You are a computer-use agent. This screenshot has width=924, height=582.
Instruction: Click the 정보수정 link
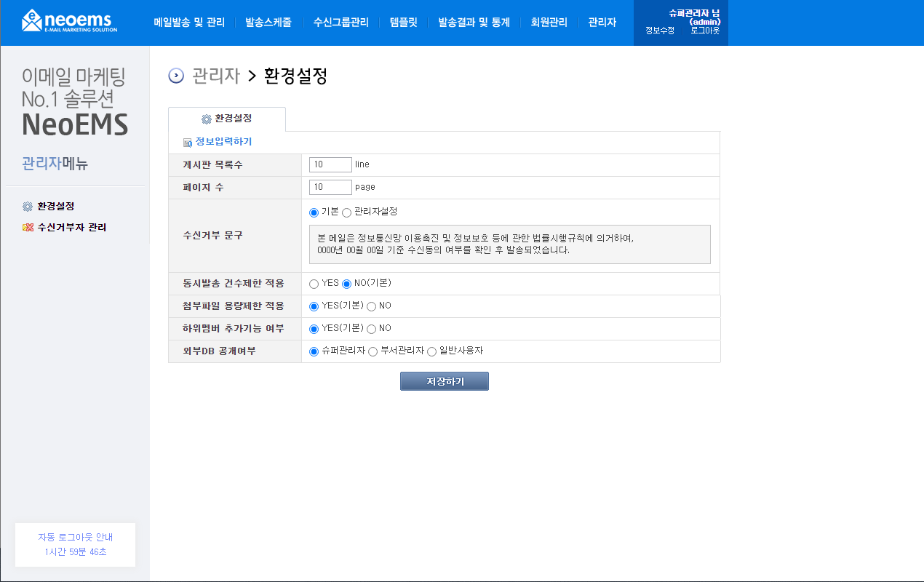[660, 31]
